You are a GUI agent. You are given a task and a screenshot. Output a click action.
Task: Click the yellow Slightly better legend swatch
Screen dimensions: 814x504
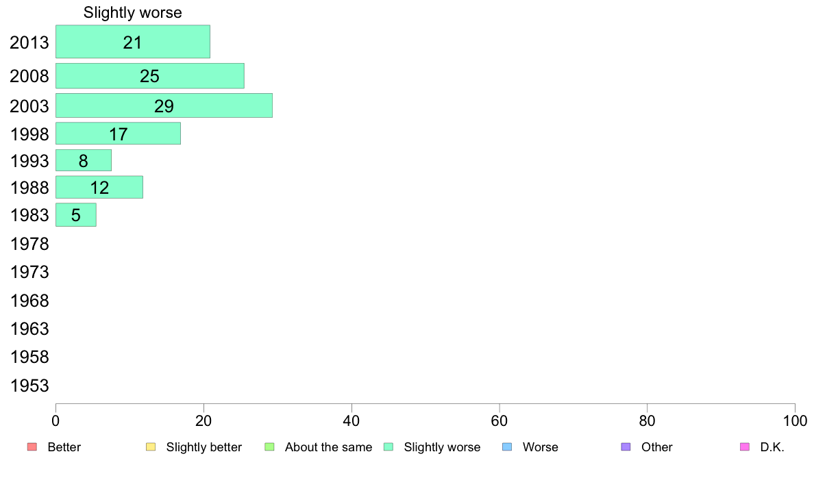(151, 447)
